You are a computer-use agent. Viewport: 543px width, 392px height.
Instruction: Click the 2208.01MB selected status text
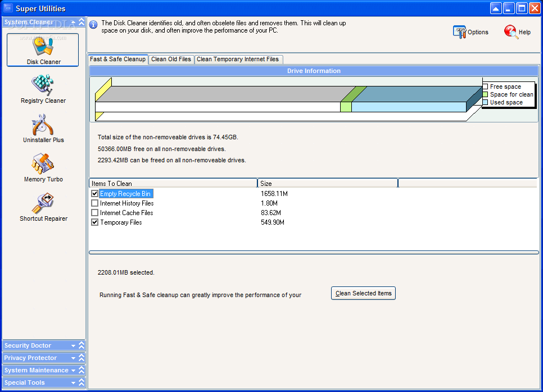[126, 272]
